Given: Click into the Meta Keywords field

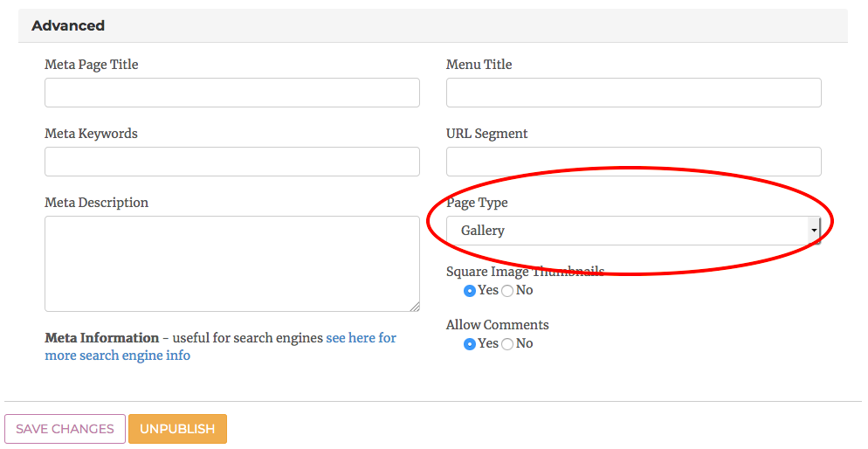Looking at the screenshot, I should pos(231,162).
